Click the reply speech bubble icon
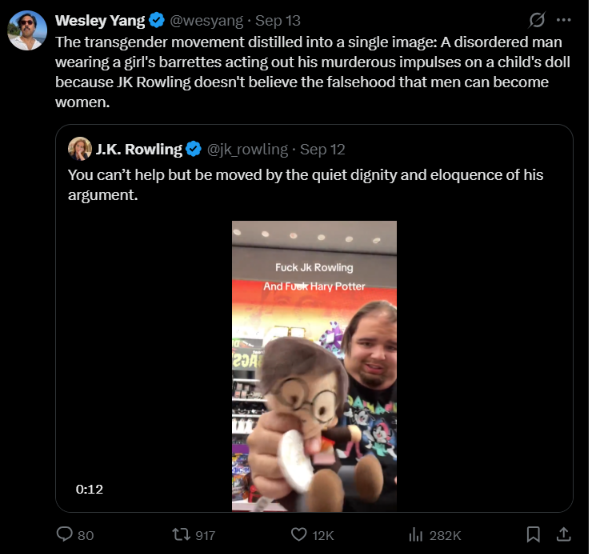 point(64,534)
